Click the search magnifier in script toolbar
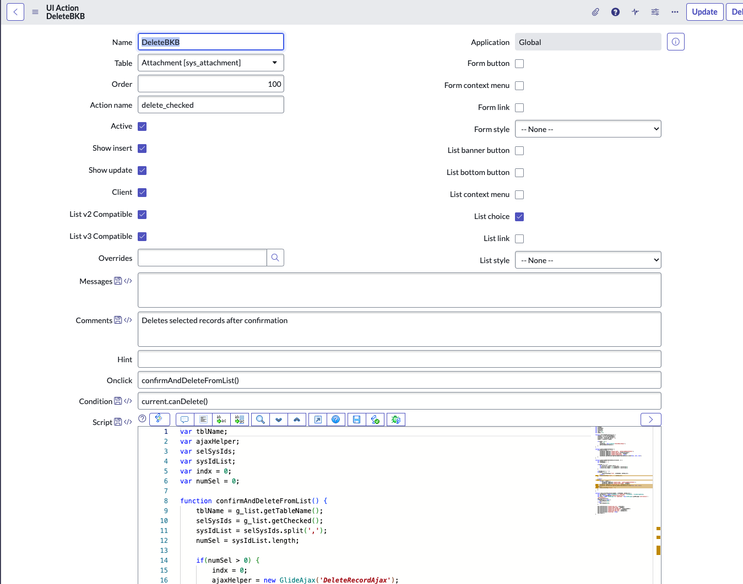Image resolution: width=743 pixels, height=584 pixels. [x=260, y=420]
